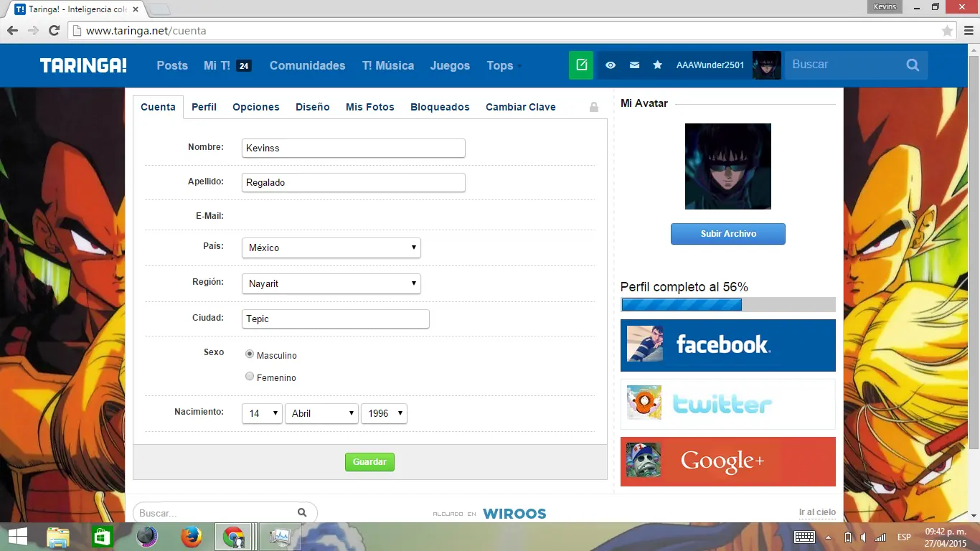Expand the Tops menu in the navigation bar
The height and width of the screenshot is (551, 980).
(504, 65)
